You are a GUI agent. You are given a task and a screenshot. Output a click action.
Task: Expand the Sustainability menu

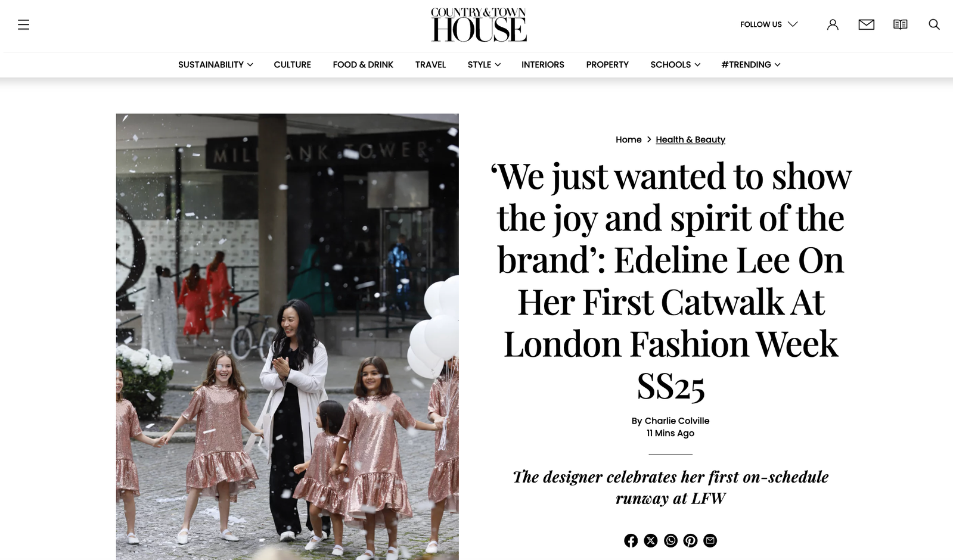coord(215,64)
